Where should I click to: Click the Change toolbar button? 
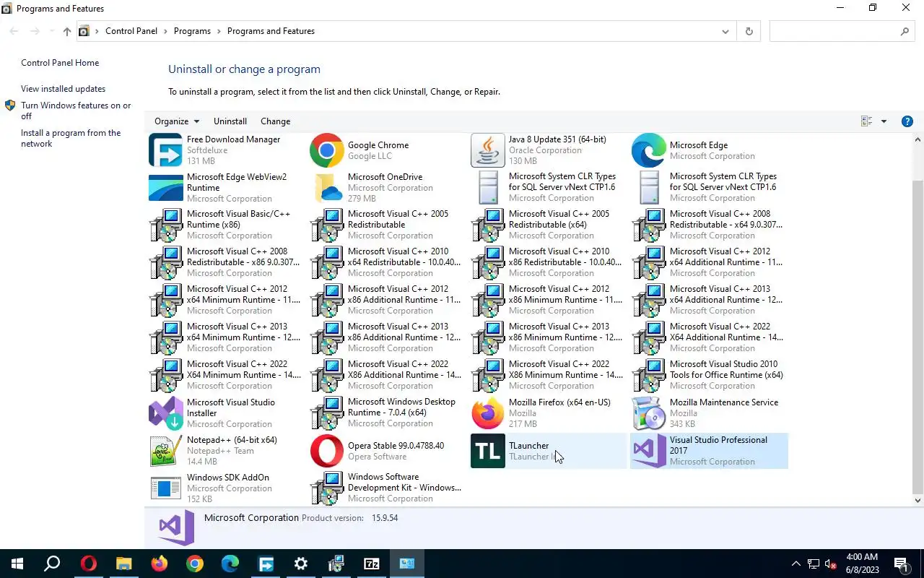[275, 121]
